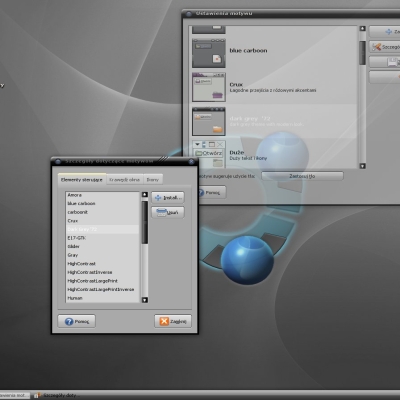Close the details dialog via titlebar button
This screenshot has height=400, width=400.
point(191,162)
